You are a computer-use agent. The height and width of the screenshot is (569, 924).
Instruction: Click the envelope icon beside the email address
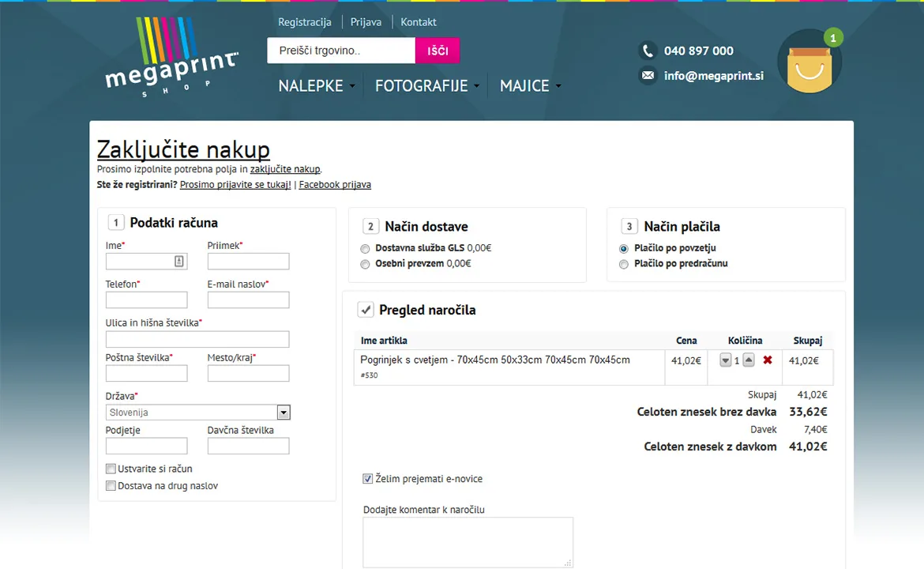pyautogui.click(x=648, y=76)
